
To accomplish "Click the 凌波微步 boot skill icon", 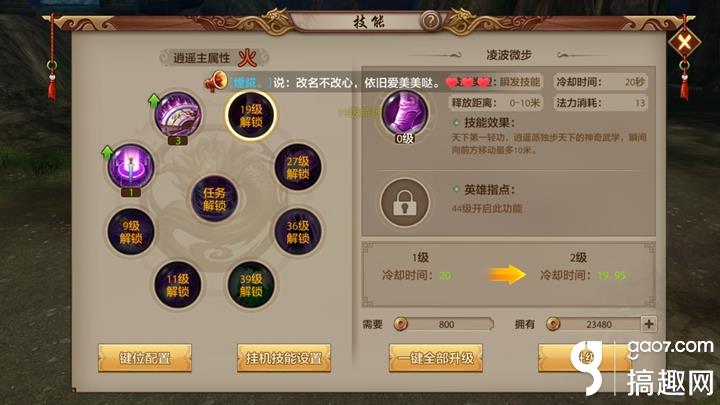I will [x=405, y=113].
